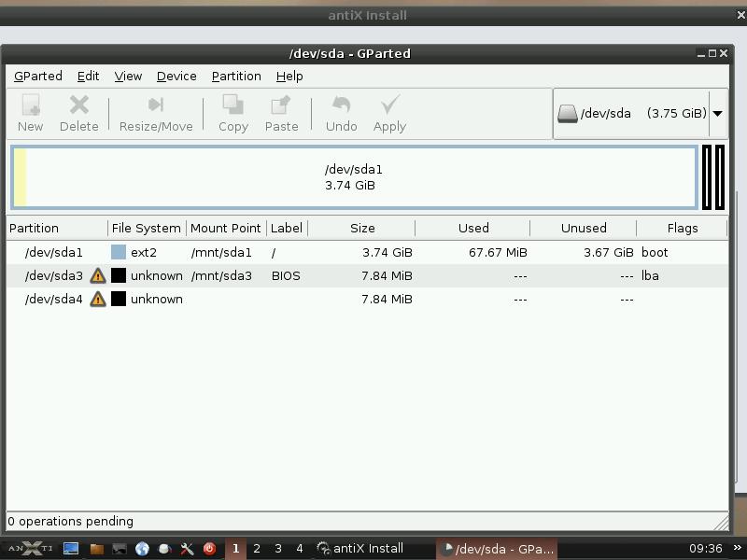Viewport: 747px width, 560px height.
Task: Switch to workspace 2 in the taskbar
Action: [x=257, y=549]
